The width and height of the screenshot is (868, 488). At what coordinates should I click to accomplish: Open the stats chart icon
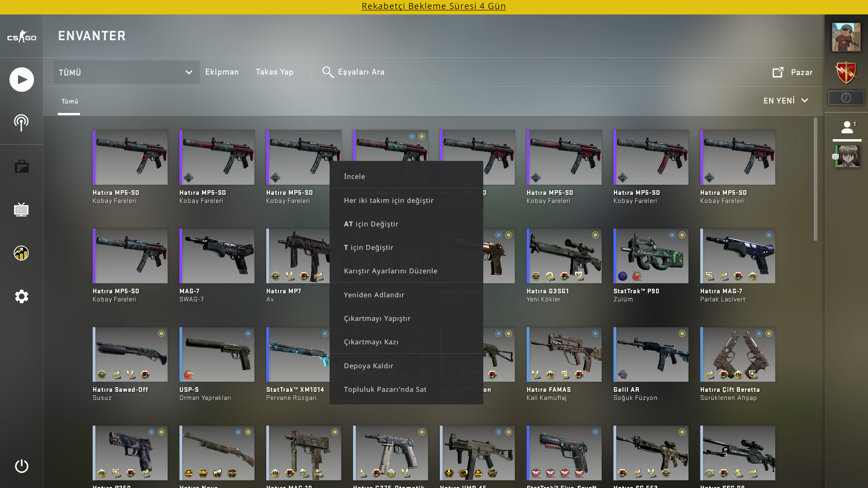(21, 253)
